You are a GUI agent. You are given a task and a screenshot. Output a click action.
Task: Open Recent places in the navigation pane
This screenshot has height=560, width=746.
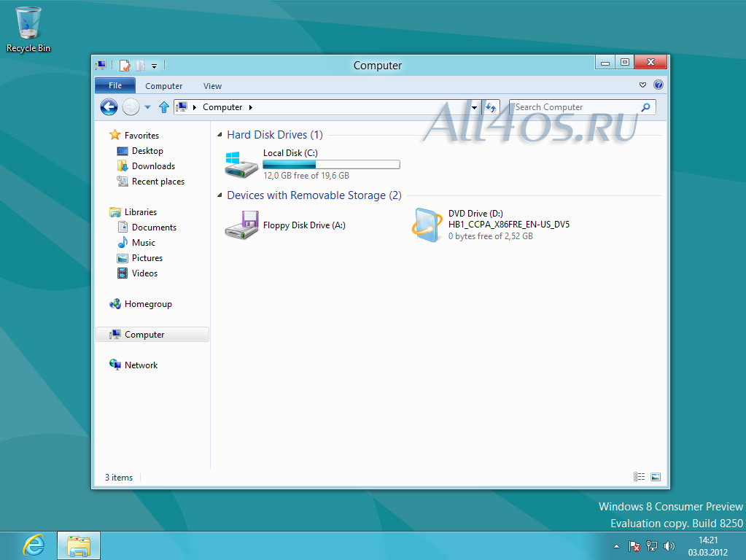(158, 182)
